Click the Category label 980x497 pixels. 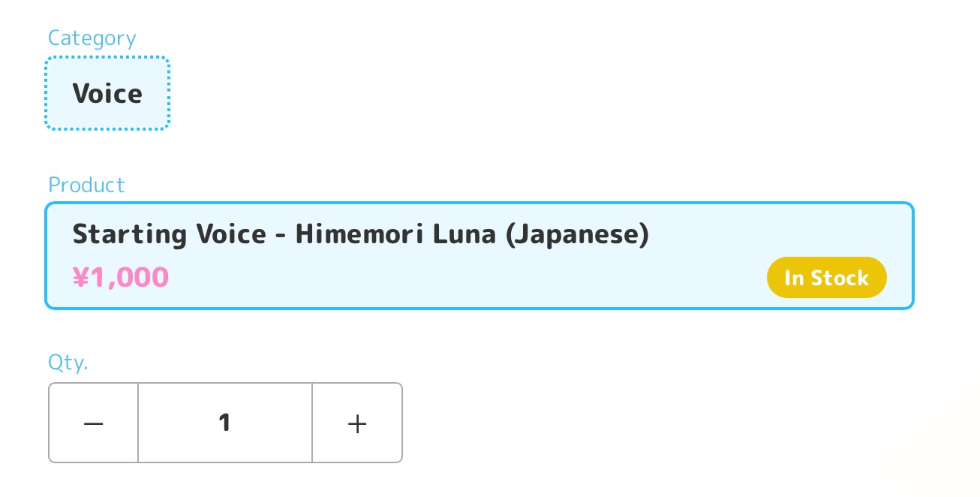(x=92, y=38)
